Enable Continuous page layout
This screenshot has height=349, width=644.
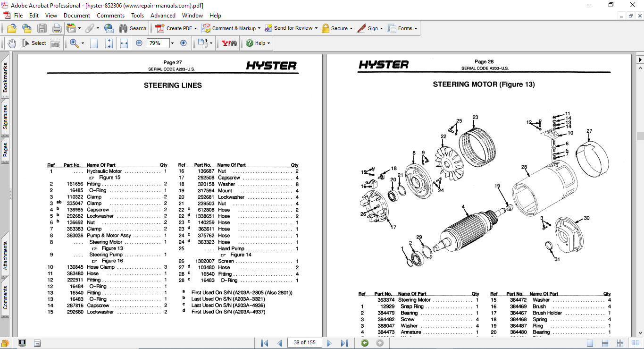[x=605, y=343]
